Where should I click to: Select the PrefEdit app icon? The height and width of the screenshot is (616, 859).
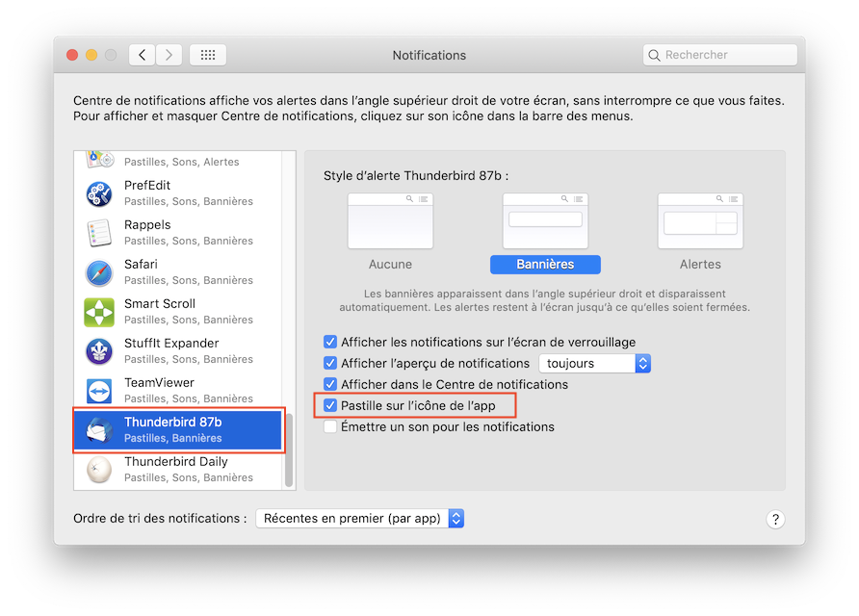click(x=99, y=193)
